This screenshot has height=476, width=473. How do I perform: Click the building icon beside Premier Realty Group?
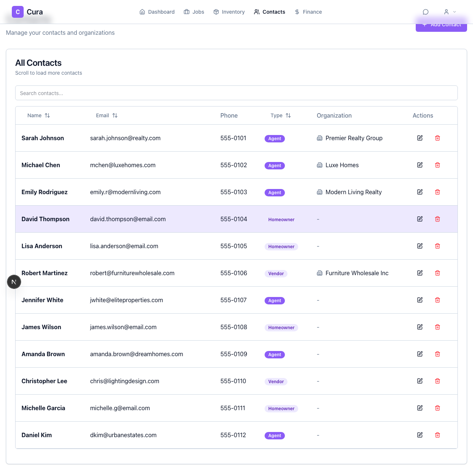[320, 138]
